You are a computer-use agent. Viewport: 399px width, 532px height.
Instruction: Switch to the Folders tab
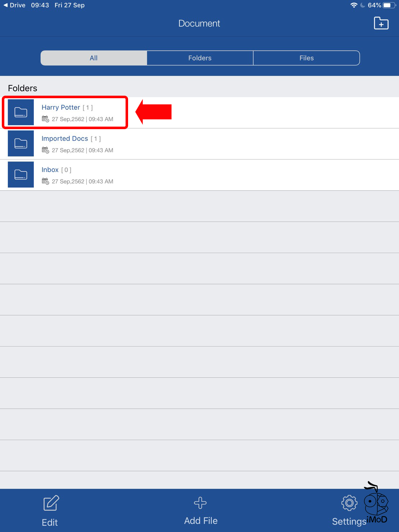200,58
